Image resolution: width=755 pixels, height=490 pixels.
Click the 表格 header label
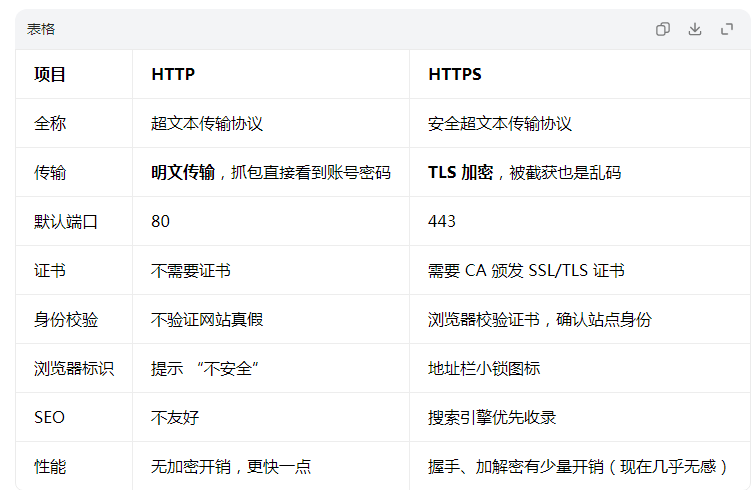coord(41,29)
